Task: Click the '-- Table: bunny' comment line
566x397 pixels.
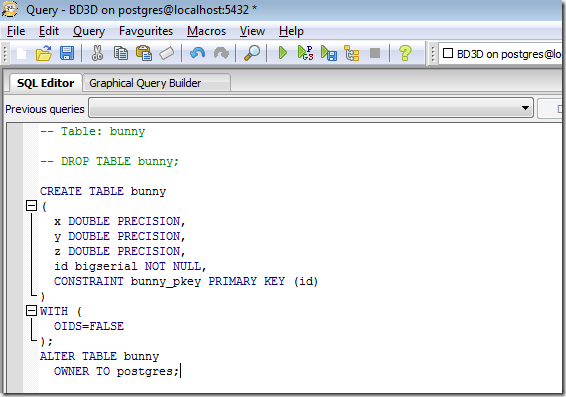Action: point(92,131)
